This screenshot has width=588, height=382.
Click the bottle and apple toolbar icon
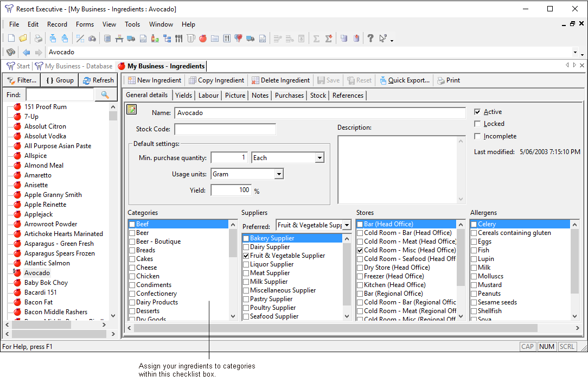pyautogui.click(x=155, y=39)
